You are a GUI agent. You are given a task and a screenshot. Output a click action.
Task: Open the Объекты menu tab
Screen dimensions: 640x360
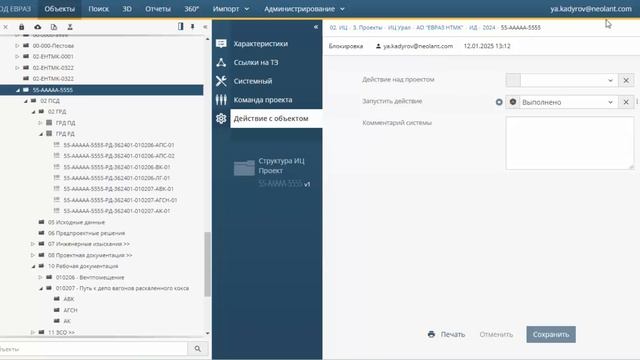pos(60,9)
